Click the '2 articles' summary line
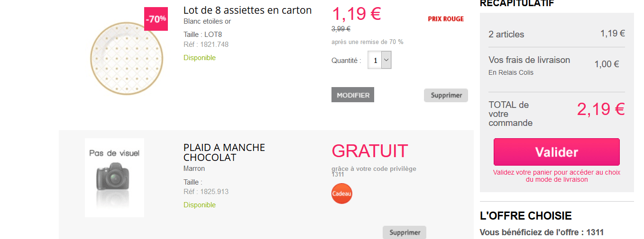This screenshot has width=644, height=239. click(x=506, y=35)
